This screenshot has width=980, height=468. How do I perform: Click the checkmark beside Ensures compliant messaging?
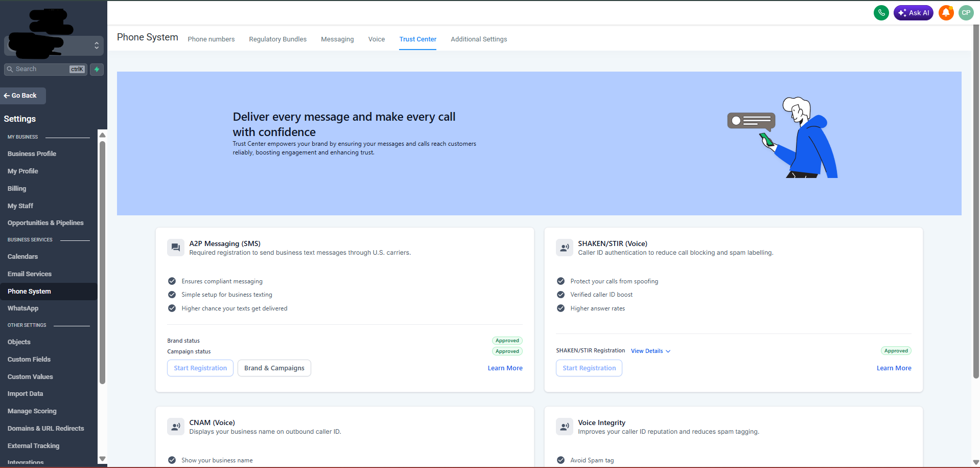coord(172,281)
